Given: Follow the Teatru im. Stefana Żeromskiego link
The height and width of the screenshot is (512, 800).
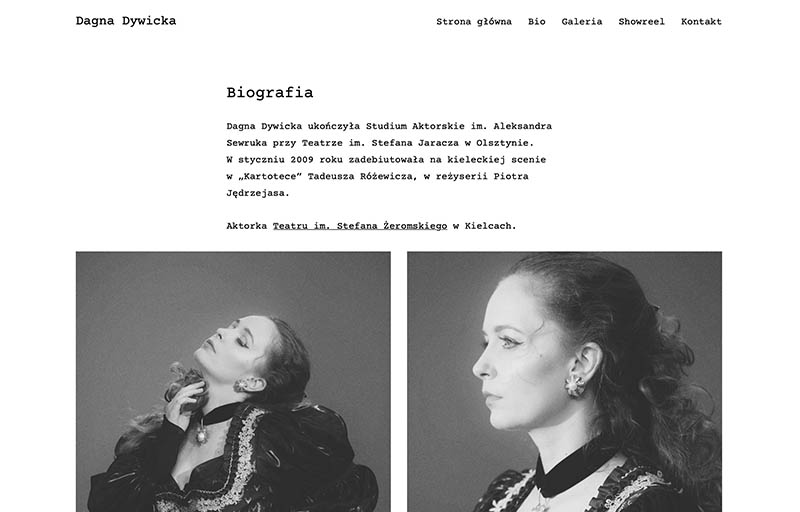Looking at the screenshot, I should tap(360, 225).
